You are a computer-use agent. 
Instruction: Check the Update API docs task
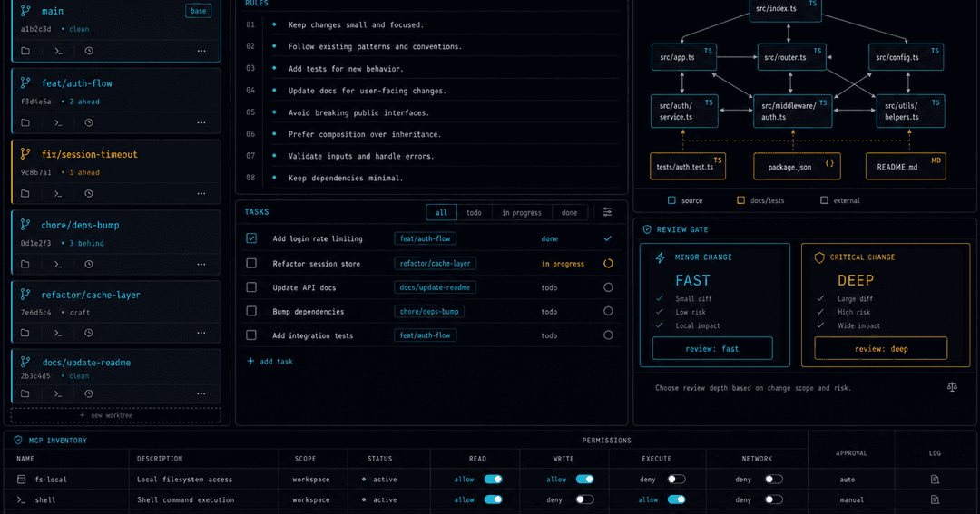(x=251, y=287)
